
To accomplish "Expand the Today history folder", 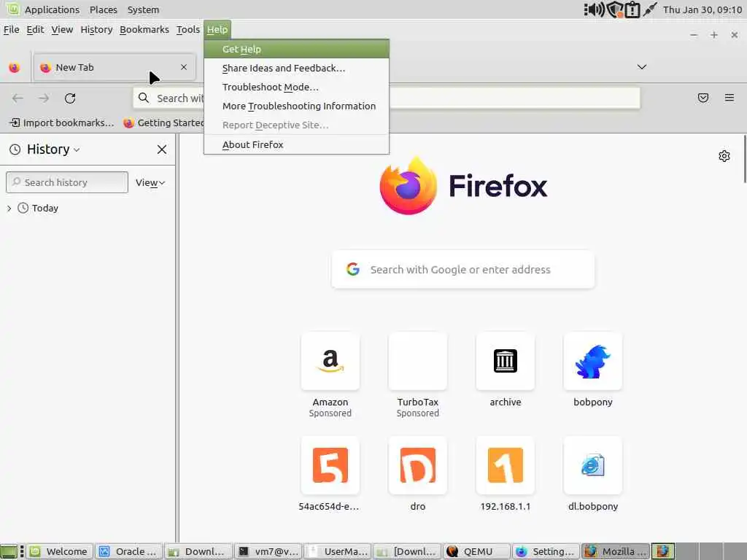I will pos(9,208).
